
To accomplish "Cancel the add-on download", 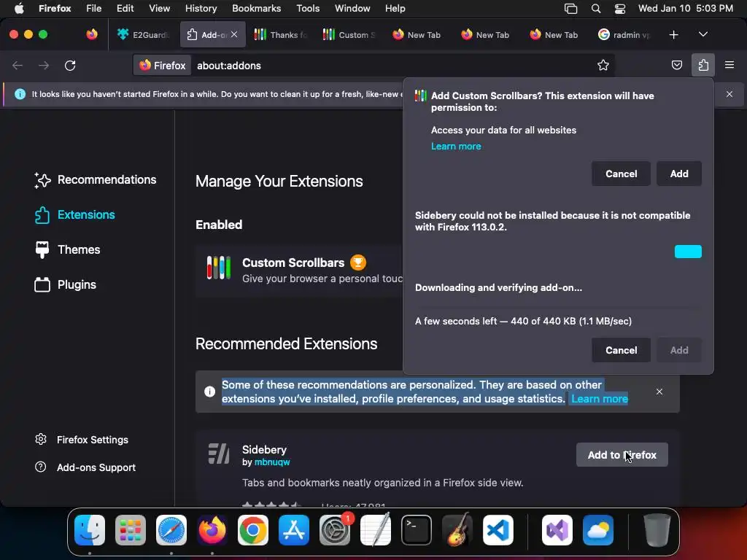I will point(621,351).
